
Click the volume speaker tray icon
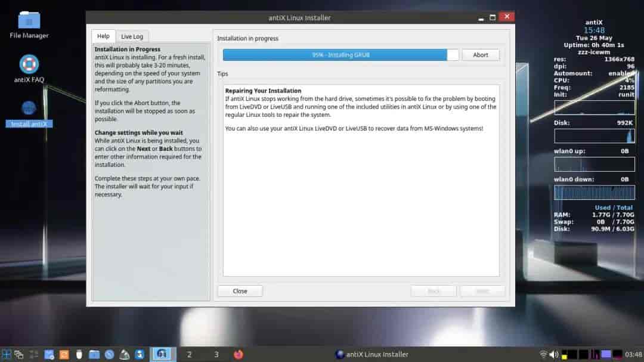pyautogui.click(x=553, y=354)
